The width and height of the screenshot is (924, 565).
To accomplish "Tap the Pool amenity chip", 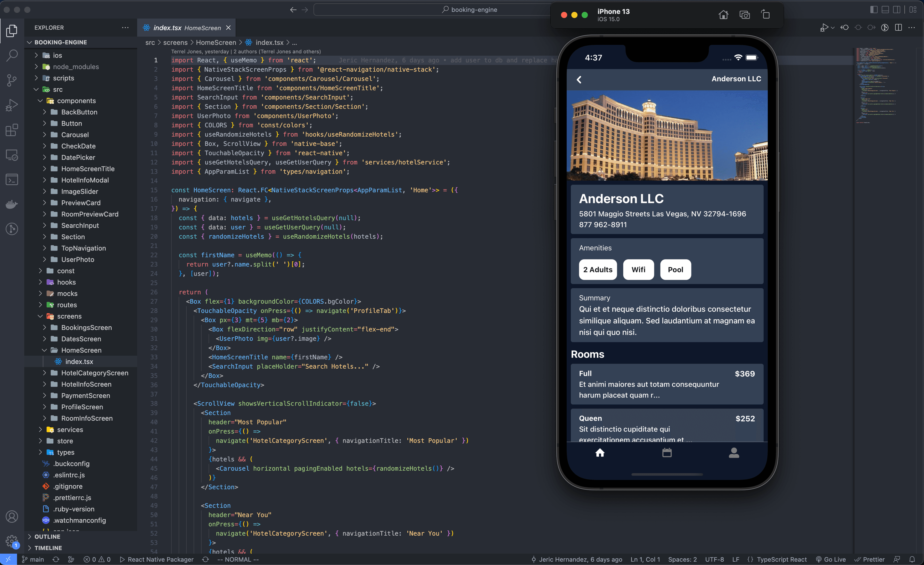I will [x=675, y=270].
